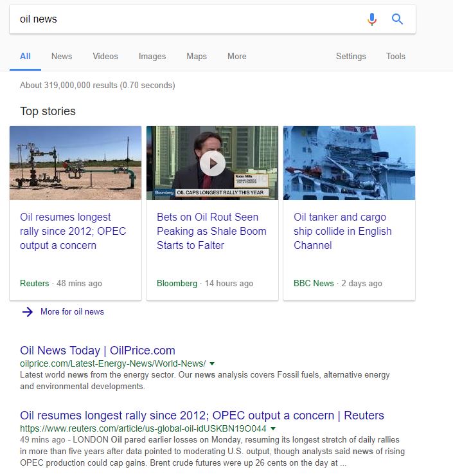Click the 'More for oil news' link

point(72,312)
